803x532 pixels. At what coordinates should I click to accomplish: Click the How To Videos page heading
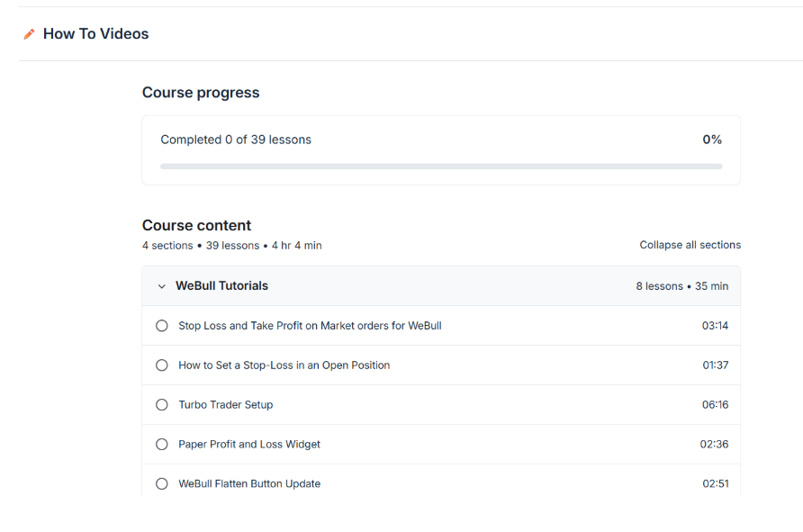click(95, 34)
